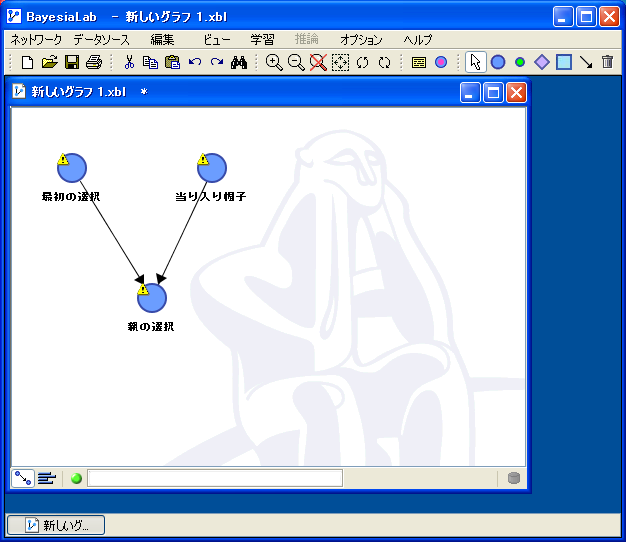
Task: Cut selection with the scissors icon
Action: (129, 62)
